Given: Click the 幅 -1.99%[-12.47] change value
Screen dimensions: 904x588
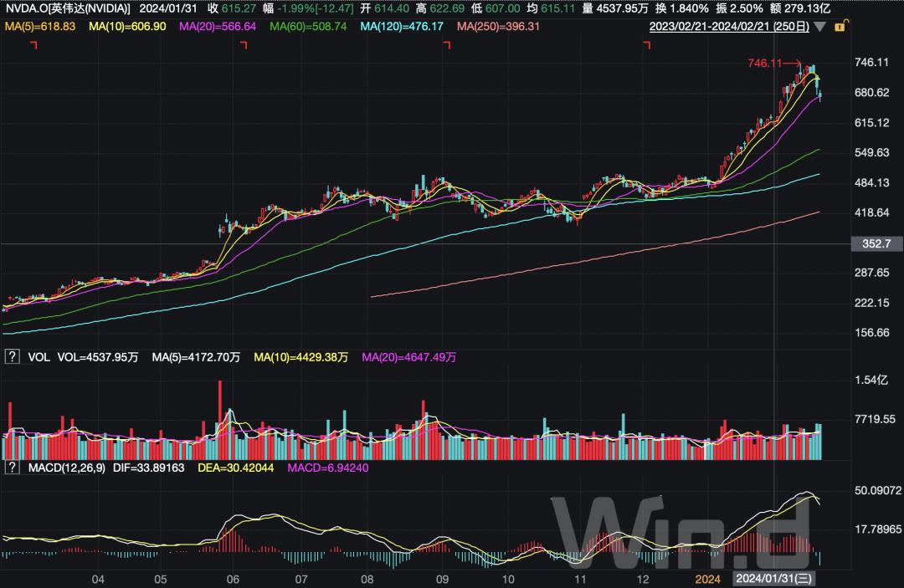Looking at the screenshot, I should pos(308,8).
